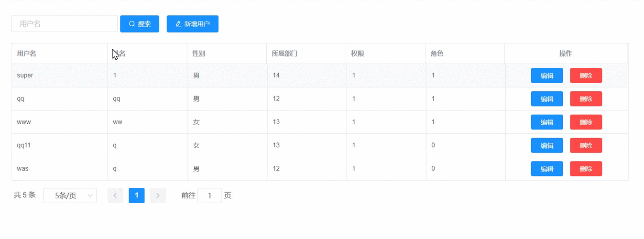Screen dimensions: 644x239
Task: Go to next page arrow
Action: pyautogui.click(x=158, y=196)
